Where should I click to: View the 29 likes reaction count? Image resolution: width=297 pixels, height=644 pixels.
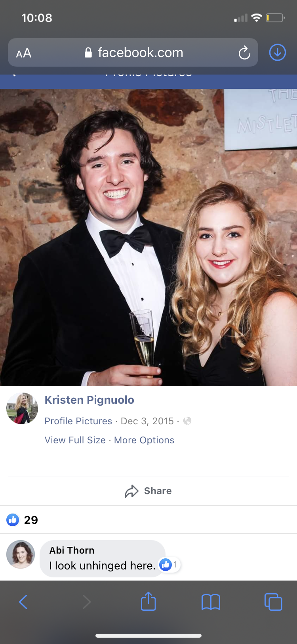click(22, 520)
